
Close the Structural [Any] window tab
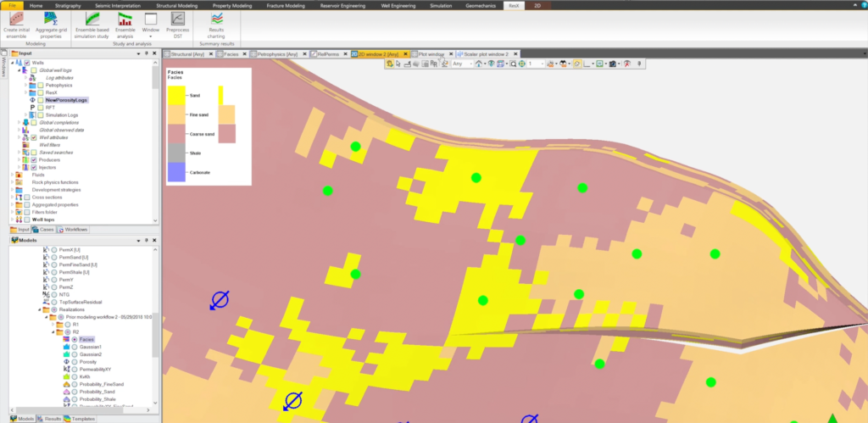pos(210,53)
